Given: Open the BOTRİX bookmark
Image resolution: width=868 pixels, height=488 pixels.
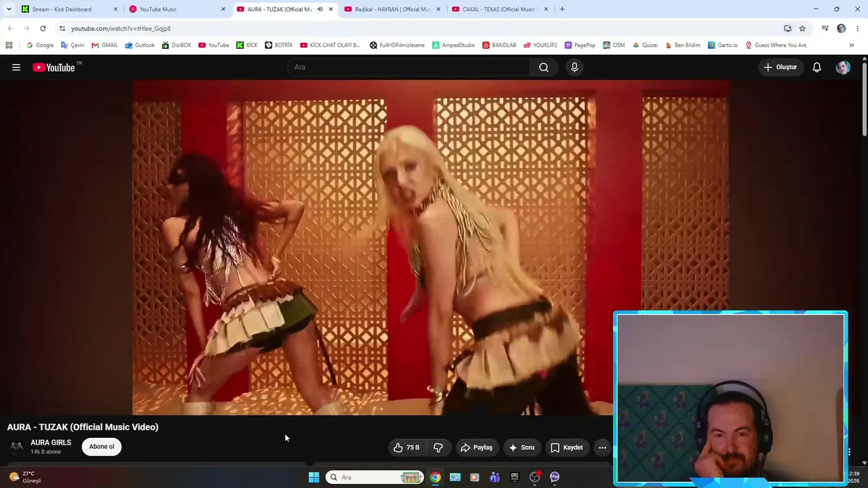Looking at the screenshot, I should (279, 45).
